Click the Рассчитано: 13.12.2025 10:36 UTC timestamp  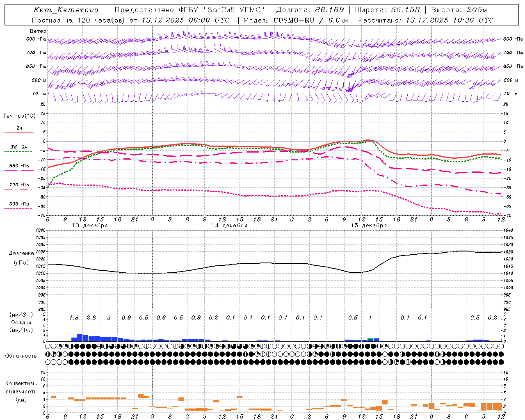(x=426, y=20)
